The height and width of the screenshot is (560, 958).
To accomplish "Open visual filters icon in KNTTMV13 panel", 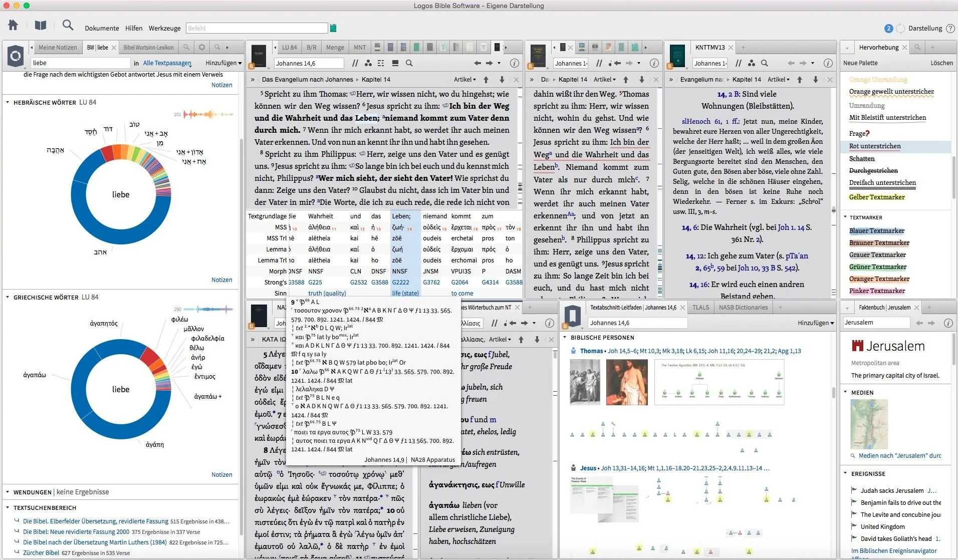I will pyautogui.click(x=751, y=63).
